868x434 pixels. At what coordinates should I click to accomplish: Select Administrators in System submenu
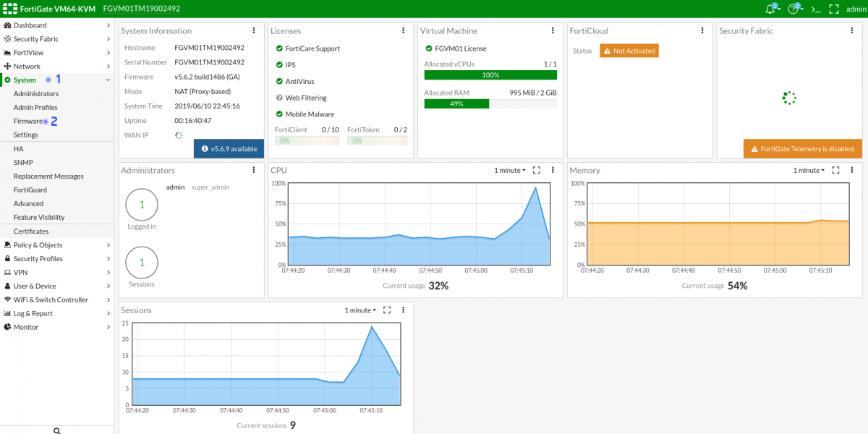tap(36, 94)
